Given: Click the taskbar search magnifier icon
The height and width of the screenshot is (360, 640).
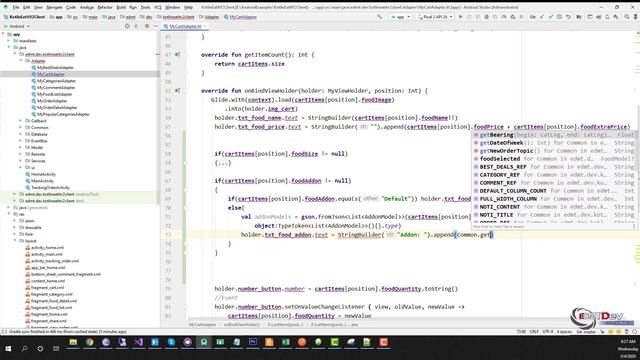Looking at the screenshot, I should pos(24,349).
